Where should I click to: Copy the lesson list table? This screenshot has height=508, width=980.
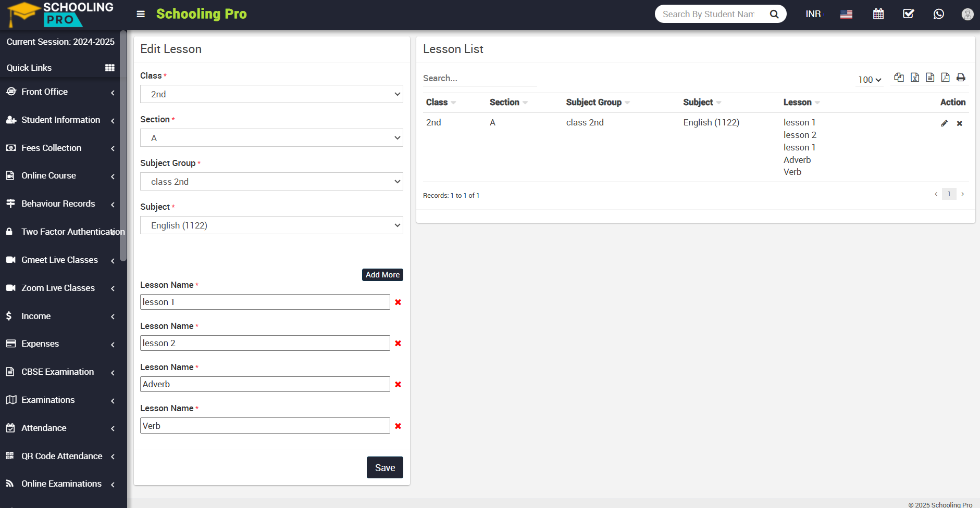[x=899, y=78]
